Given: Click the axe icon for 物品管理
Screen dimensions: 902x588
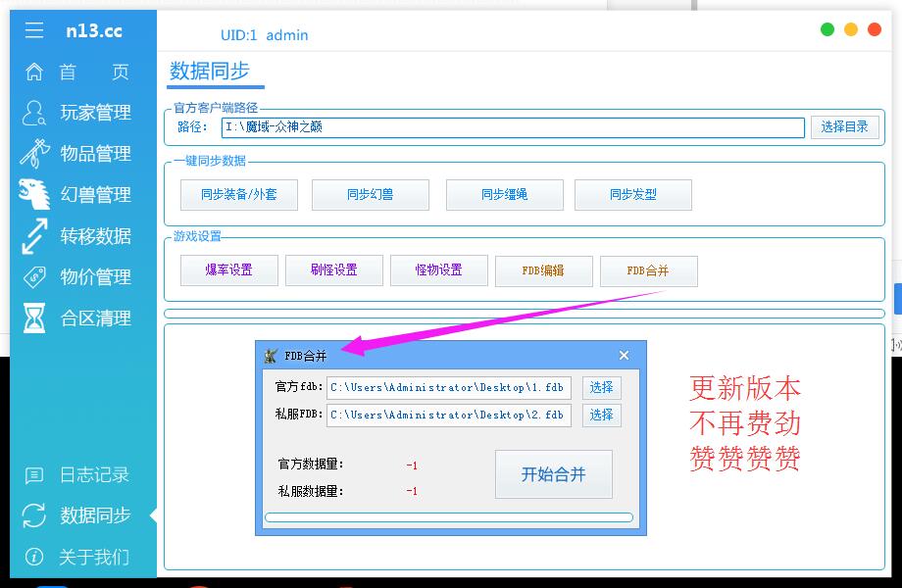Looking at the screenshot, I should click(34, 154).
